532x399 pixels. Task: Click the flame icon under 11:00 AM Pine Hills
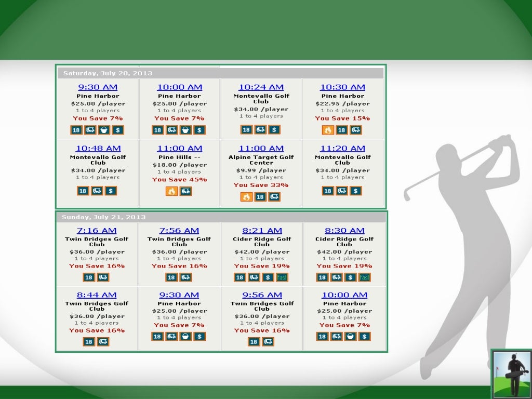171,191
